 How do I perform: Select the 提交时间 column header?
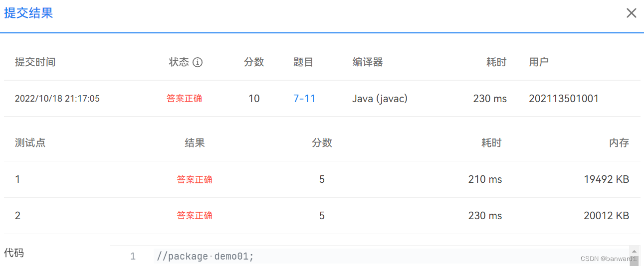[x=35, y=62]
